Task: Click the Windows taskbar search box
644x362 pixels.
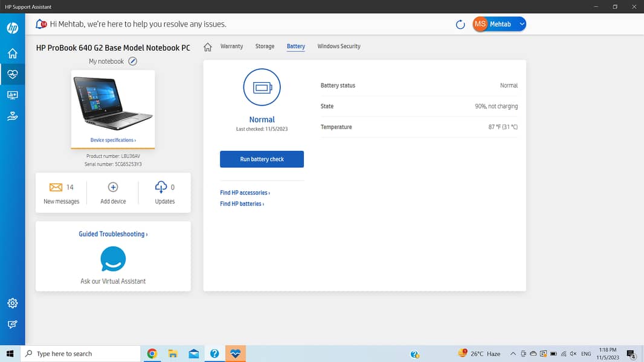Action: (x=82, y=354)
